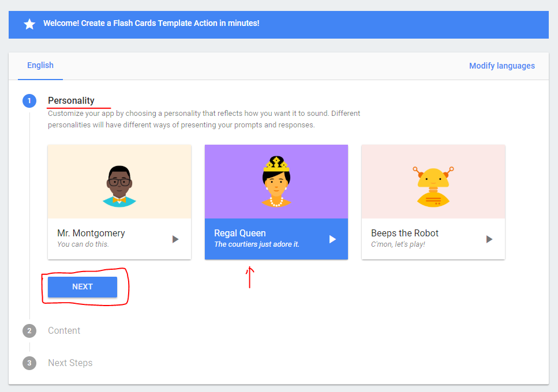The image size is (558, 392).
Task: Open Modify languages
Action: click(x=501, y=65)
